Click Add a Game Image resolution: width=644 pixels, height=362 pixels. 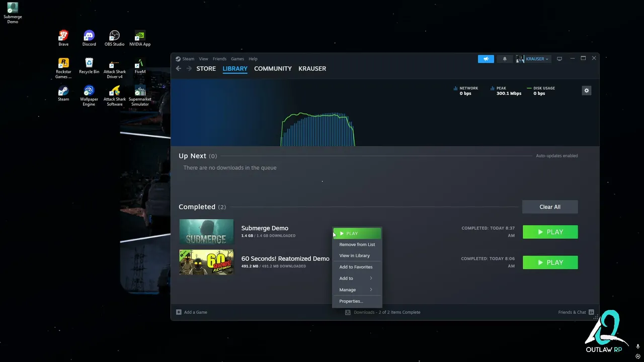point(192,312)
